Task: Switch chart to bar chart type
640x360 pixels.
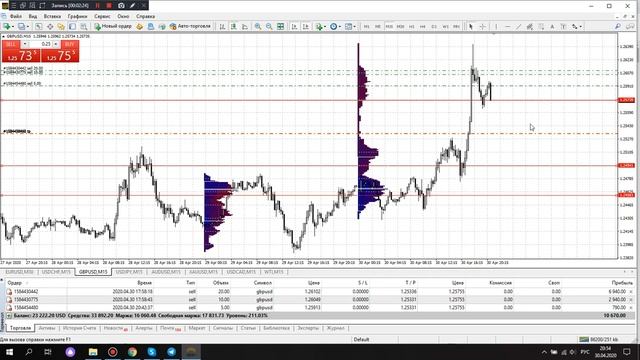Action: (x=222, y=26)
